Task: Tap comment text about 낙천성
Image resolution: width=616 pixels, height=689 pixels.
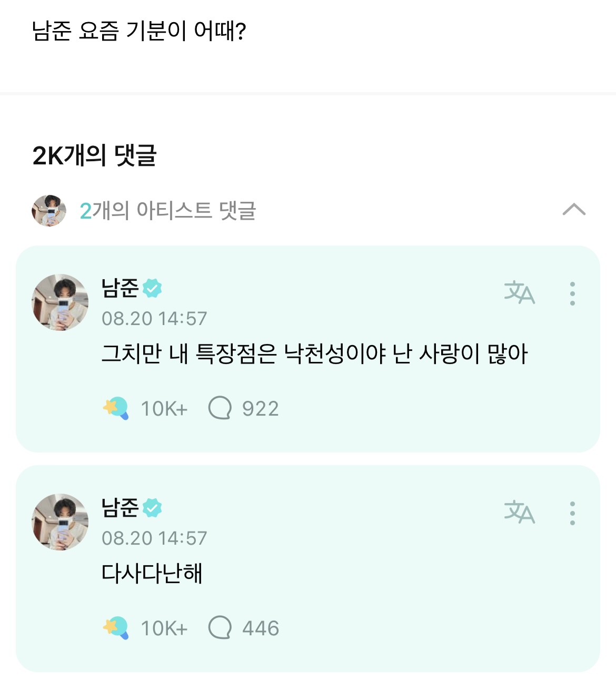Action: [x=314, y=353]
